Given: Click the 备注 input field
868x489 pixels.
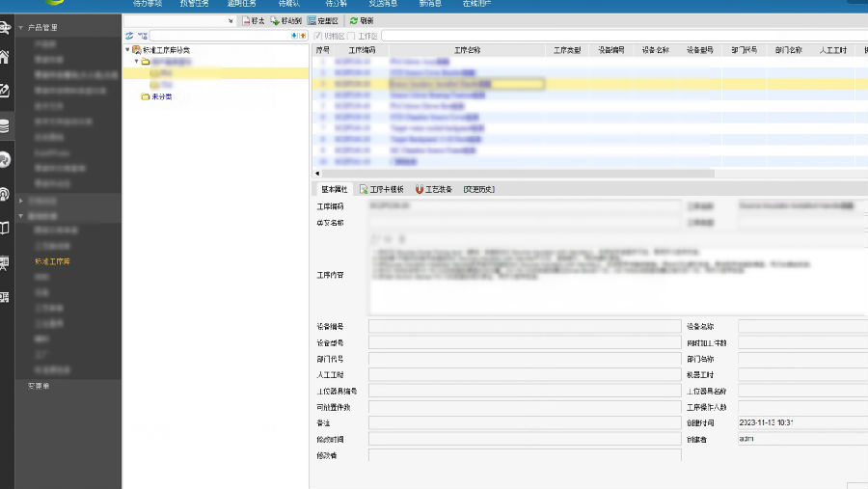Looking at the screenshot, I should pyautogui.click(x=525, y=423).
